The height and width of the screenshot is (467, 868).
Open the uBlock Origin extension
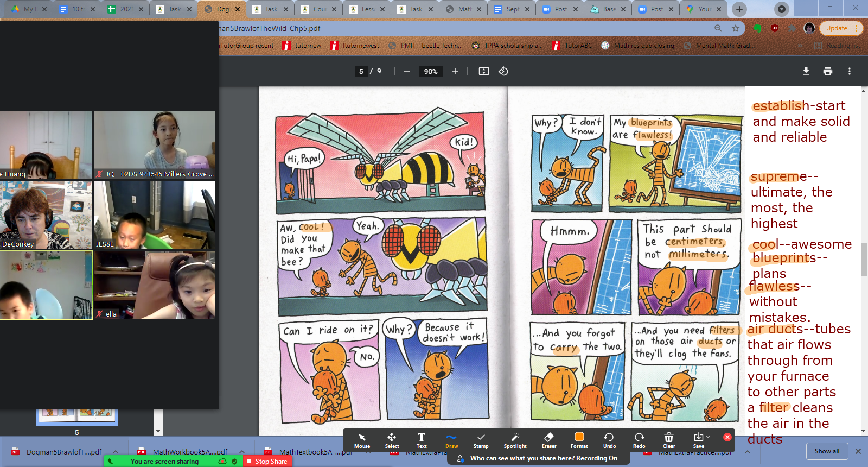[x=775, y=28]
